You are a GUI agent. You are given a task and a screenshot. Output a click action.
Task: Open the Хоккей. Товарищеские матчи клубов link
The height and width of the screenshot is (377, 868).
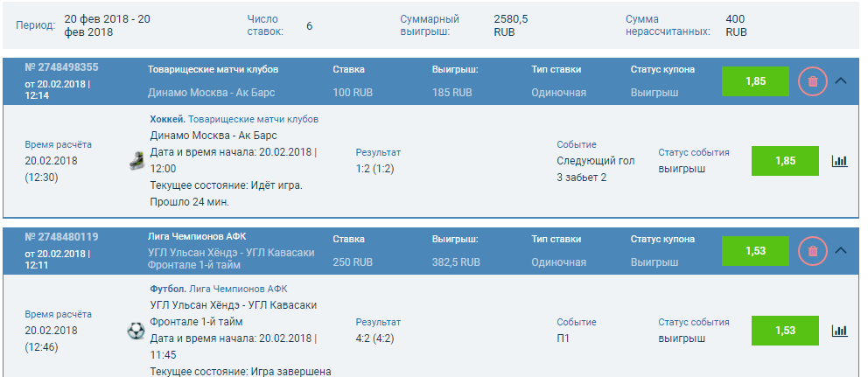coord(234,119)
